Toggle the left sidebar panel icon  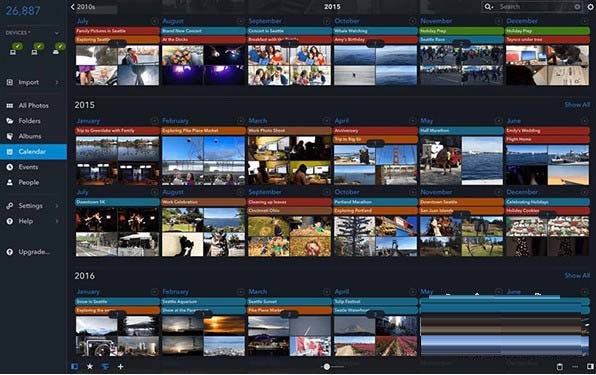pos(74,366)
